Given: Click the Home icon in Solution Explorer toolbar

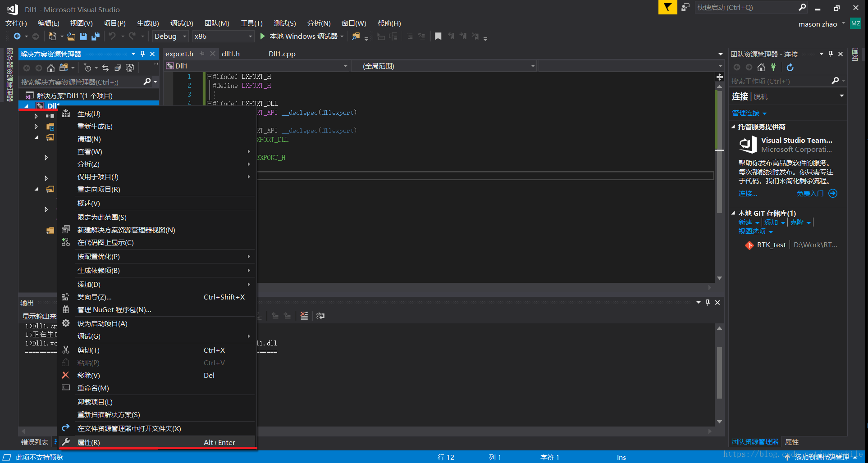Looking at the screenshot, I should pos(51,68).
